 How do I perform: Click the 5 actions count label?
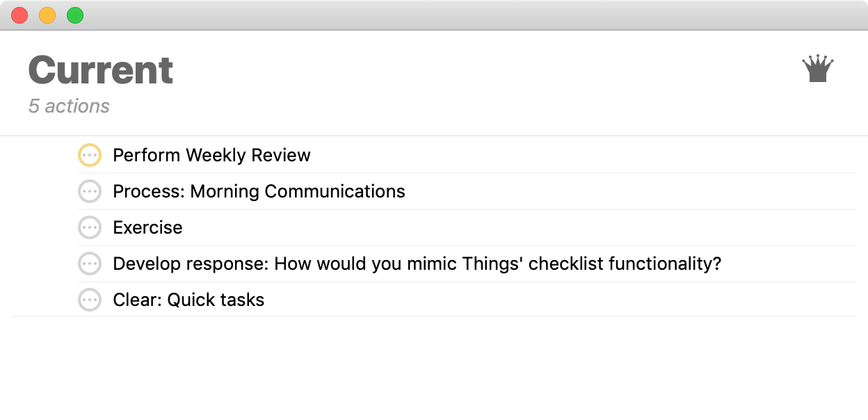(x=68, y=106)
